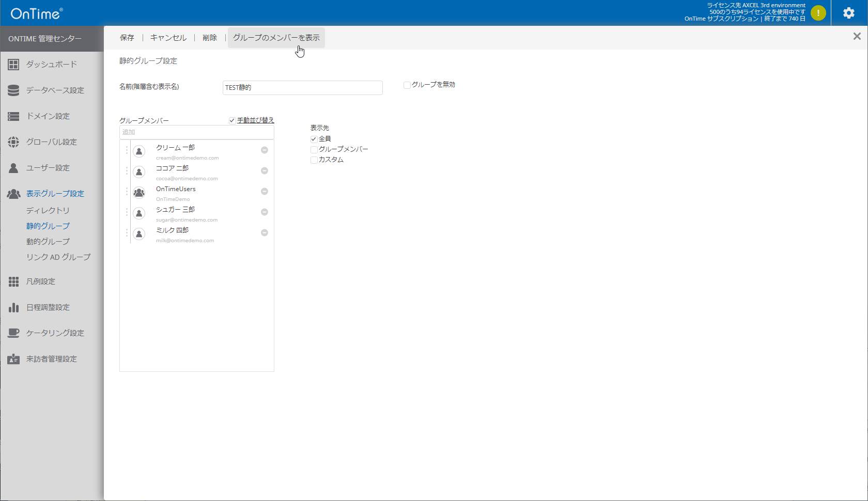Open ドメイン設定 via its list icon

pos(13,116)
